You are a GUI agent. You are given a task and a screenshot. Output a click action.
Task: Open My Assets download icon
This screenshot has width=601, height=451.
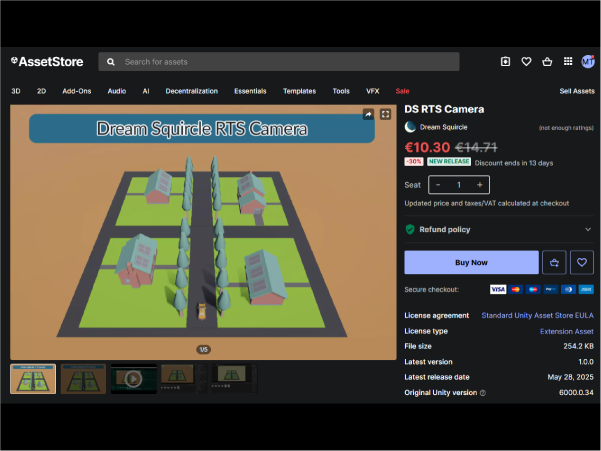click(505, 61)
